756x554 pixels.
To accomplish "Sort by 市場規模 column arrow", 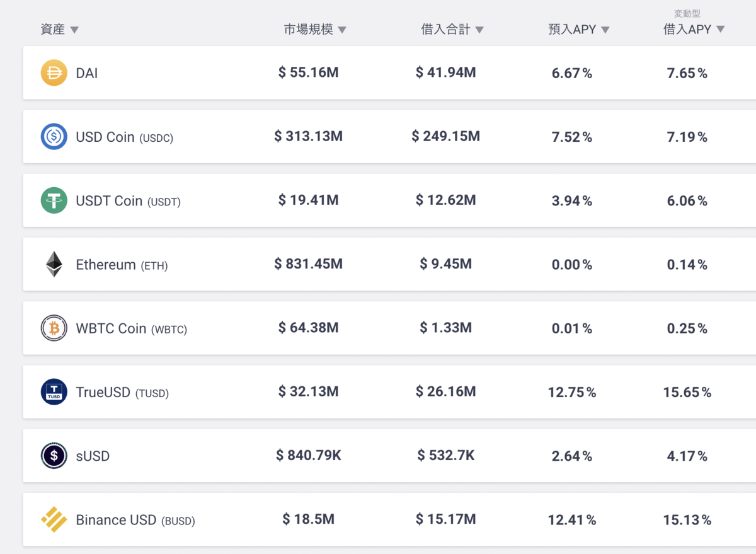I will point(342,30).
